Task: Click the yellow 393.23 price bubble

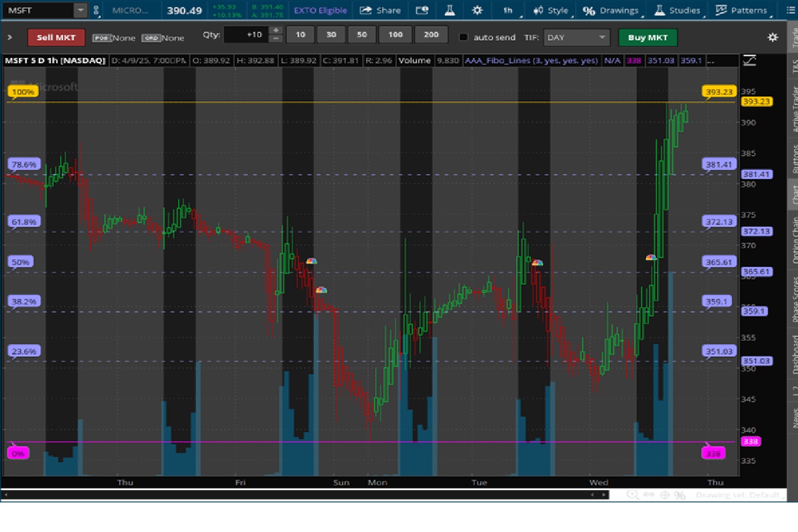Action: pyautogui.click(x=719, y=91)
